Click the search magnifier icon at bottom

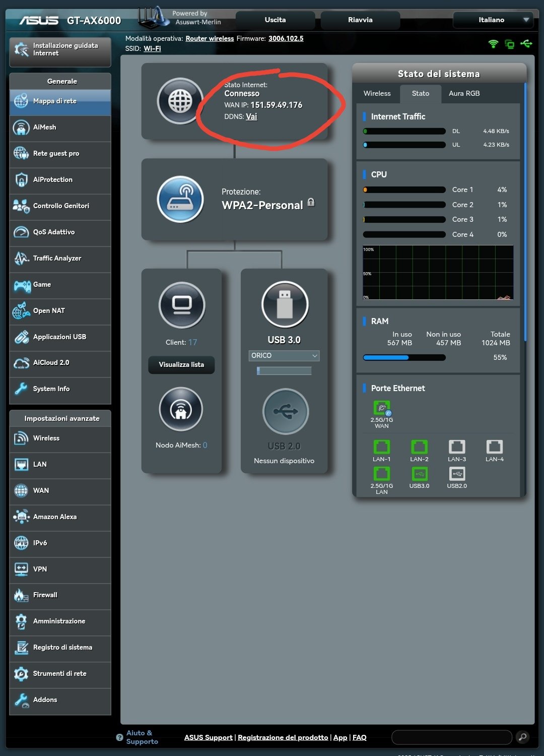(523, 737)
